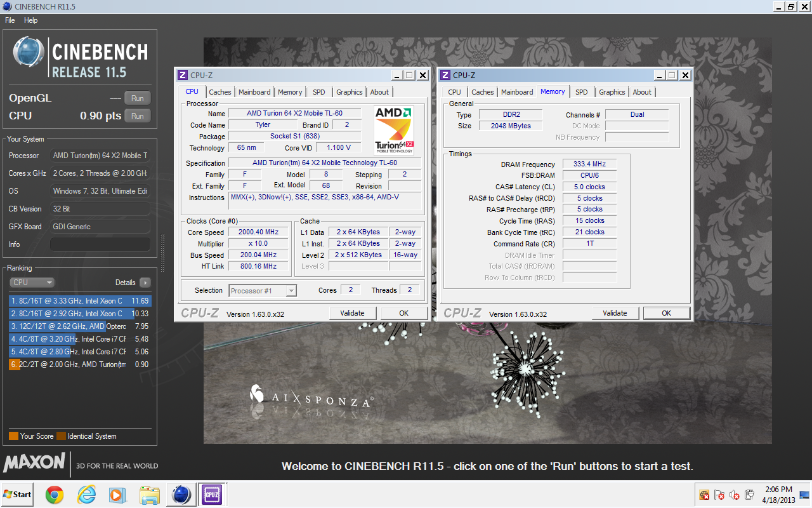Click the MAXON logo

34,462
